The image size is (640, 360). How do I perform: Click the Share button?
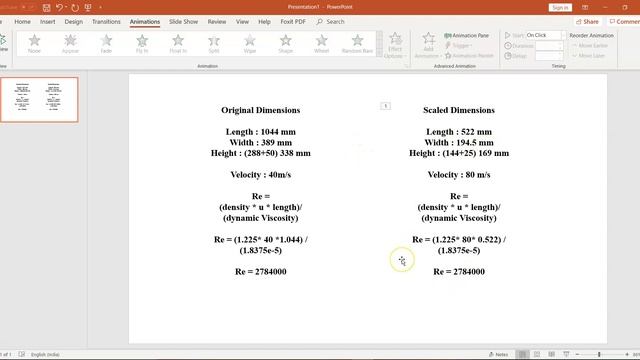[x=588, y=22]
